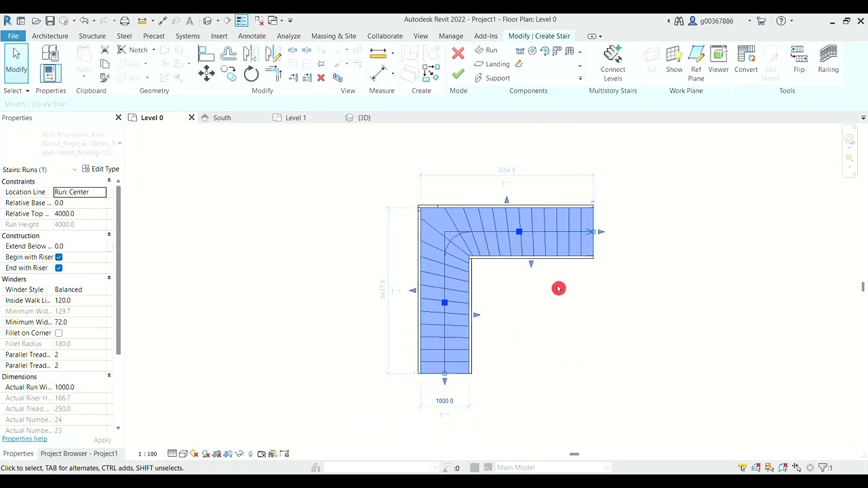
Task: Click the Edit Type button
Action: (100, 169)
